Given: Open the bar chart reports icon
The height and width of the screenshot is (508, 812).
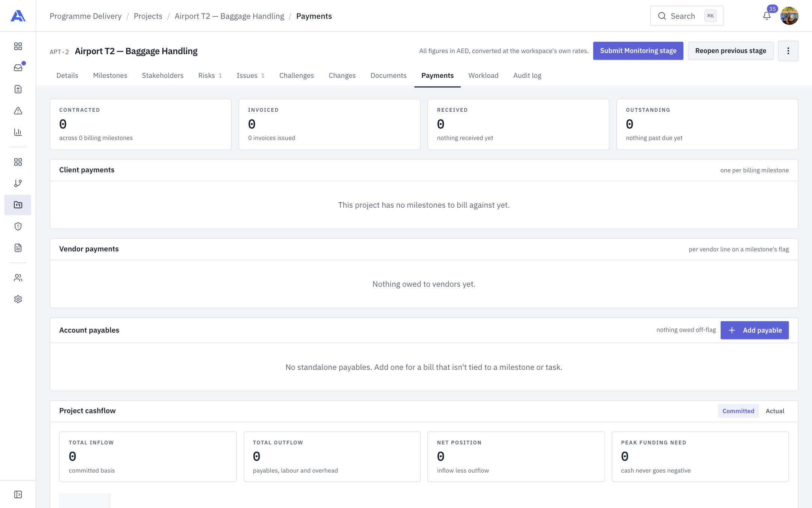Looking at the screenshot, I should [x=18, y=132].
